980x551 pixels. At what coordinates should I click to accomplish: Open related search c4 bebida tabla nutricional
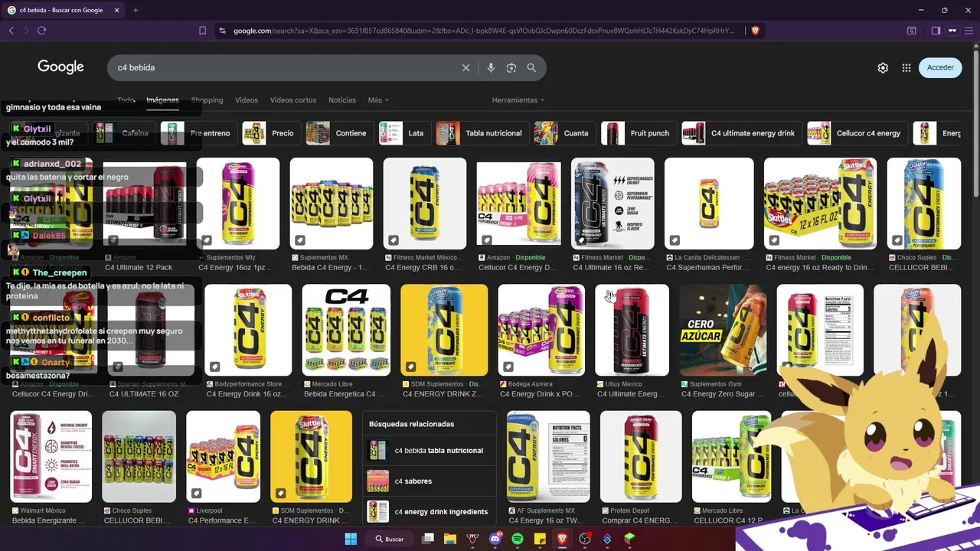pos(429,451)
